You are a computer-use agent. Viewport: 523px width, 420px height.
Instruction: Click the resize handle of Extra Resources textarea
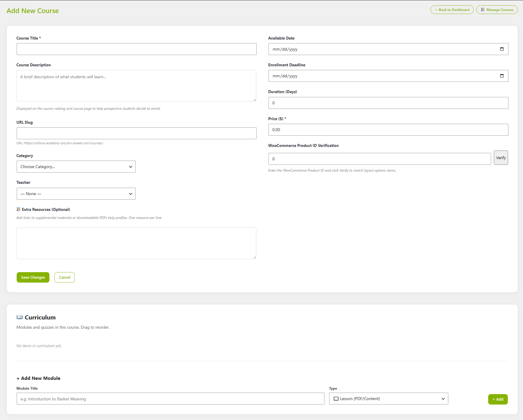coord(255,257)
